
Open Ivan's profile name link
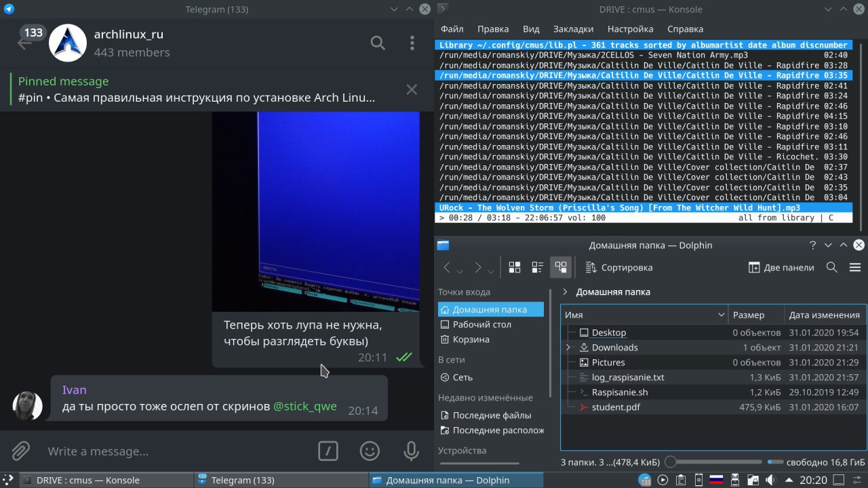pos(75,390)
